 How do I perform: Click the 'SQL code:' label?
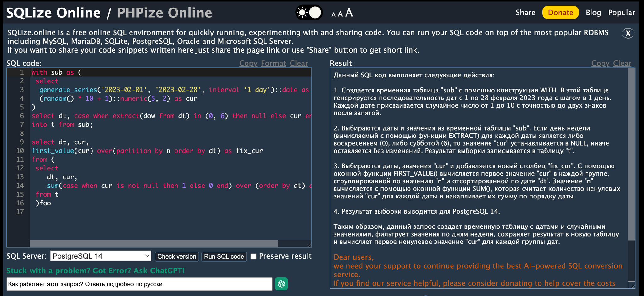[x=24, y=63]
